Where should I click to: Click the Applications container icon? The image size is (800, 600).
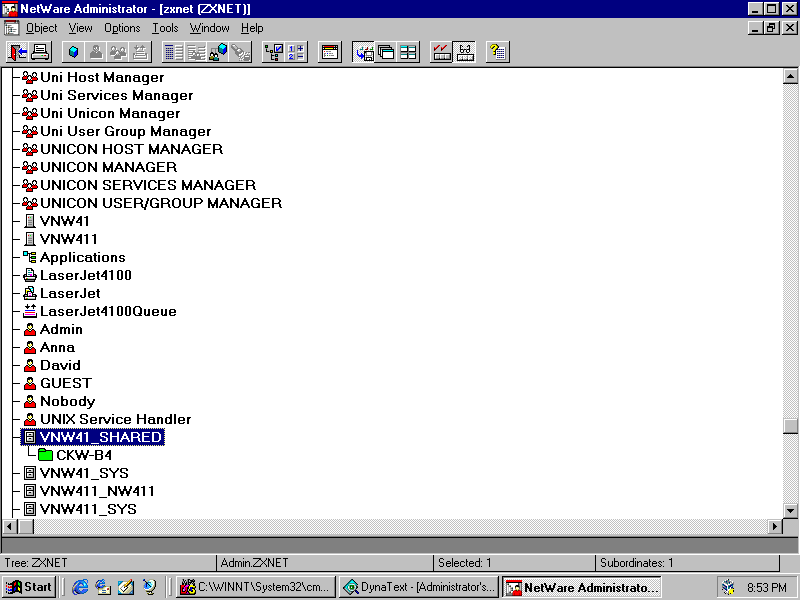coord(30,257)
